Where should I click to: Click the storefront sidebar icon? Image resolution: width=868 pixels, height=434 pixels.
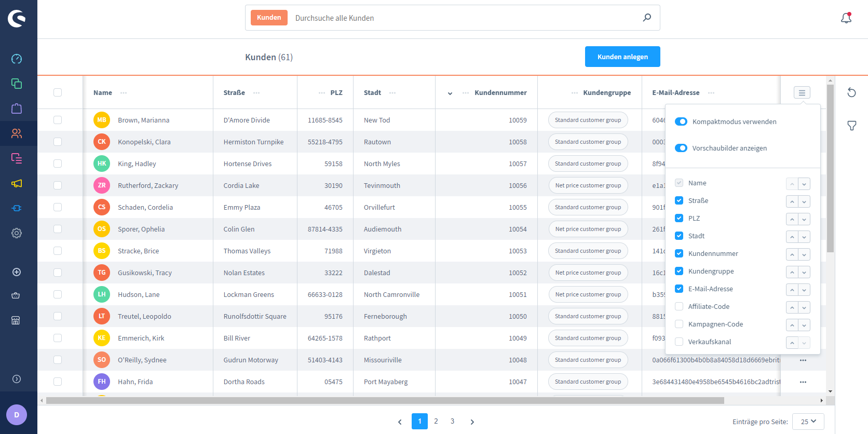(x=16, y=320)
